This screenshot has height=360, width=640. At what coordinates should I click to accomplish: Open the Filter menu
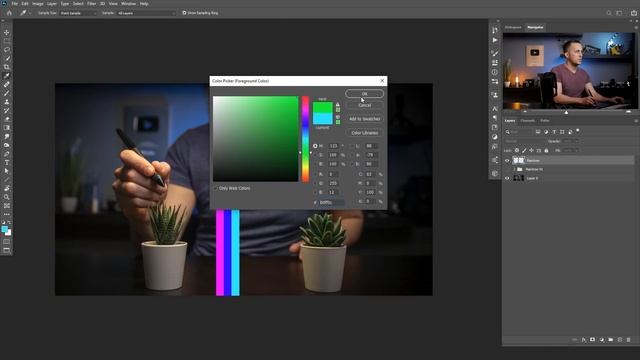click(91, 4)
